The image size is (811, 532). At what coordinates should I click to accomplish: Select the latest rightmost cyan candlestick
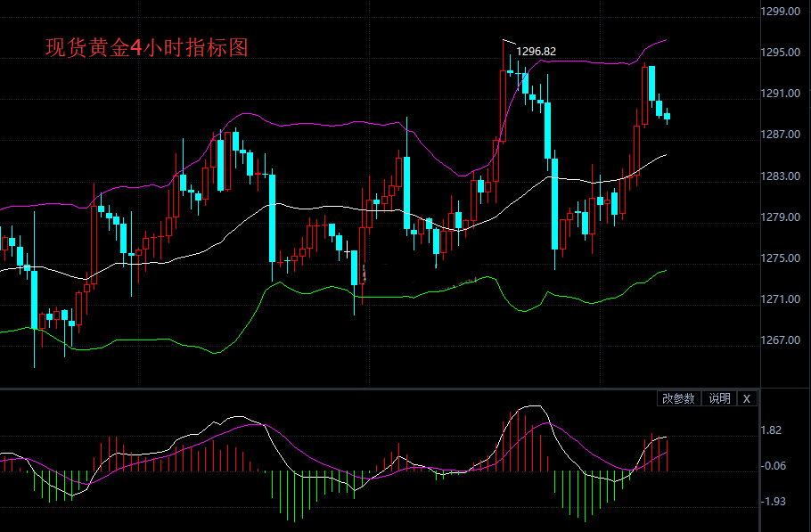click(667, 116)
